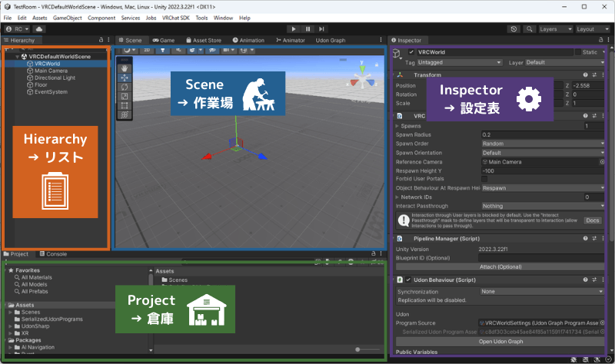
Task: Expand the UdonSharp folder
Action: click(11, 326)
